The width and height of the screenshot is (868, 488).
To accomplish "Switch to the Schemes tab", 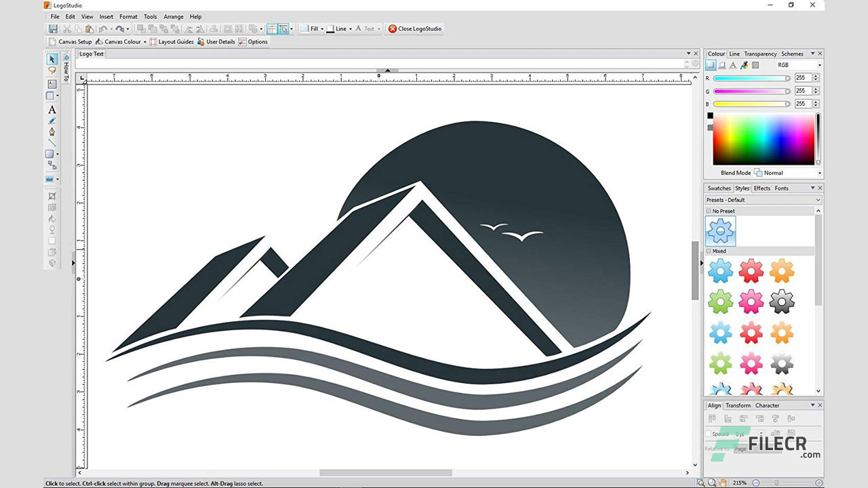I will click(792, 54).
